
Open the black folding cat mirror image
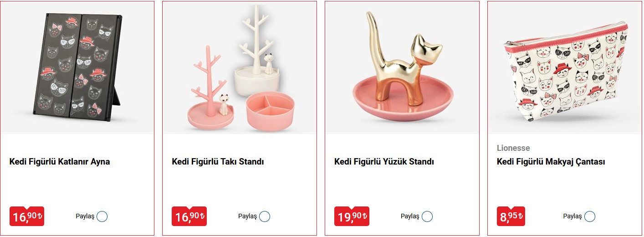[77, 67]
